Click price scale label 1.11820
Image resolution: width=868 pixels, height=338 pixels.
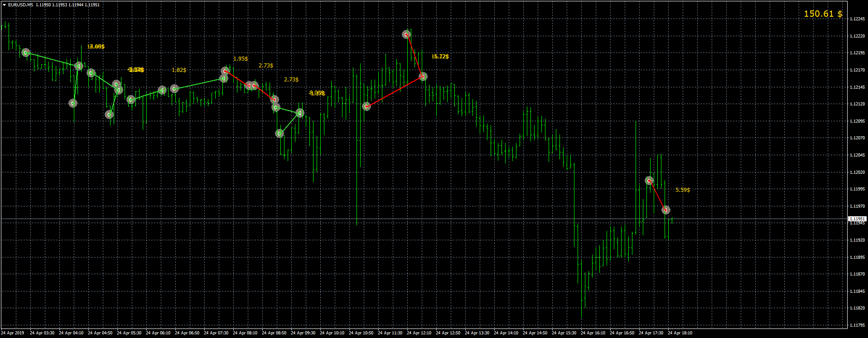coord(858,308)
